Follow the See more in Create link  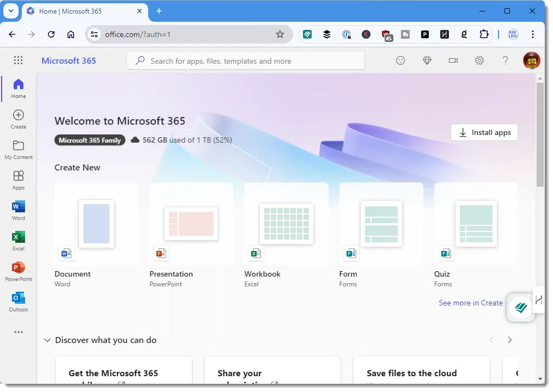[x=471, y=303]
